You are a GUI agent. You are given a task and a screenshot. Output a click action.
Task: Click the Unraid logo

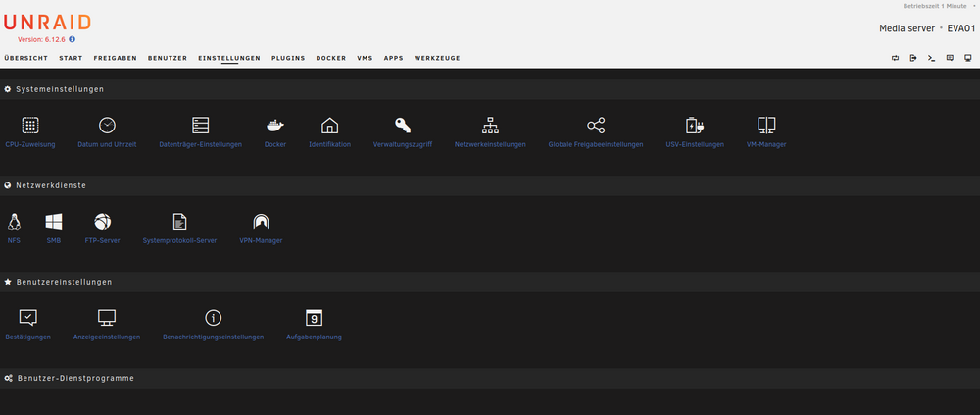(x=47, y=23)
